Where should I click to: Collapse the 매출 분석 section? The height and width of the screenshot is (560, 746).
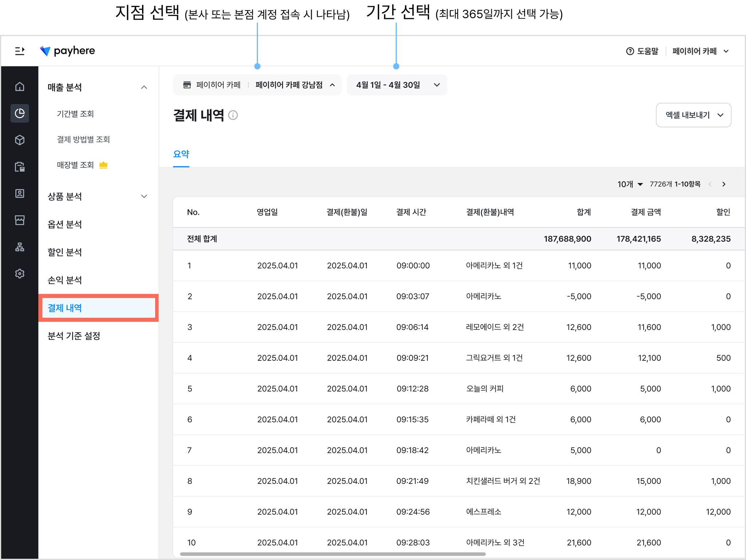pyautogui.click(x=144, y=87)
